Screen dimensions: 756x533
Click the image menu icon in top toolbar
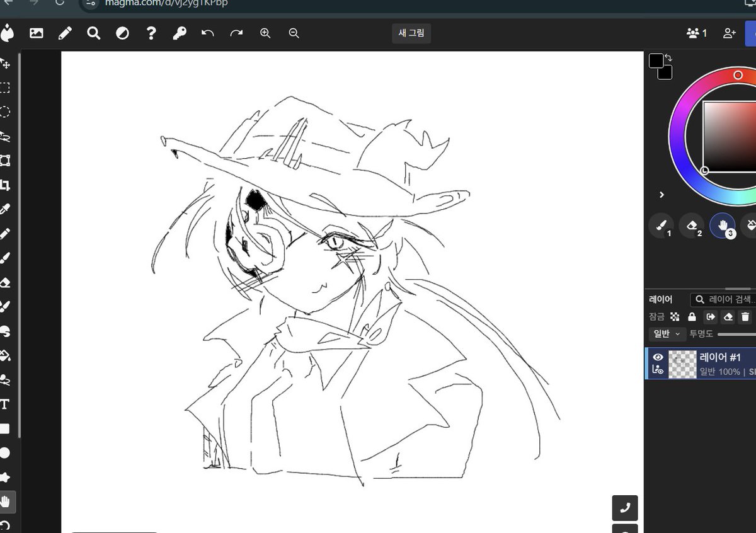pyautogui.click(x=37, y=33)
